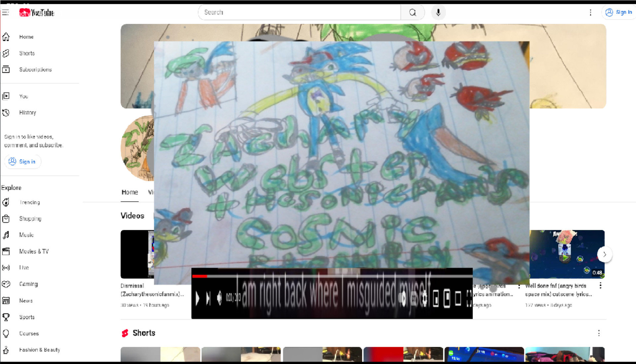This screenshot has width=636, height=364.
Task: Click Sign in at top right
Action: pos(618,12)
